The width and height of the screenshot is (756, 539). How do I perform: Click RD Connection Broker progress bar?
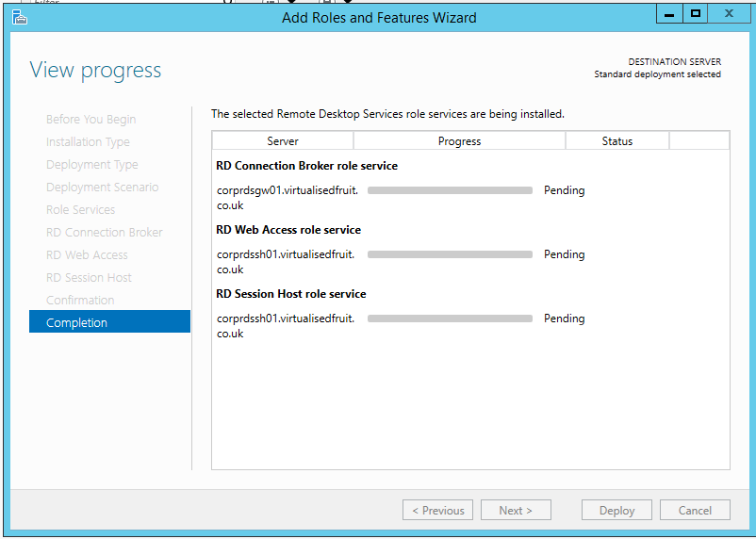[x=450, y=190]
